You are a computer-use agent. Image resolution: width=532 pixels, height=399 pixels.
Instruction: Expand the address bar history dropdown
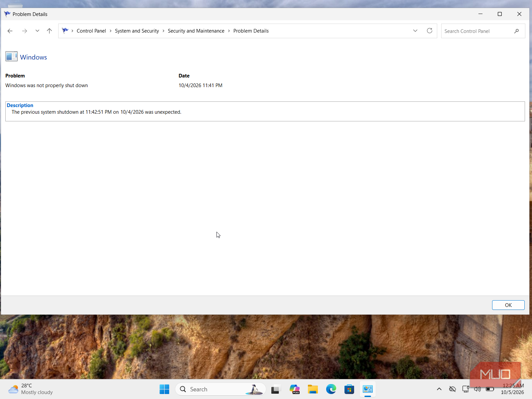click(415, 31)
